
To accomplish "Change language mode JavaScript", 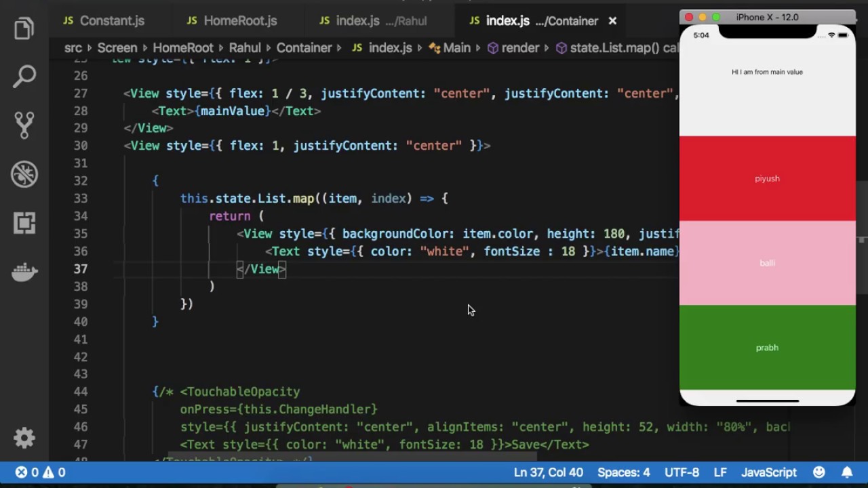I will tap(769, 472).
